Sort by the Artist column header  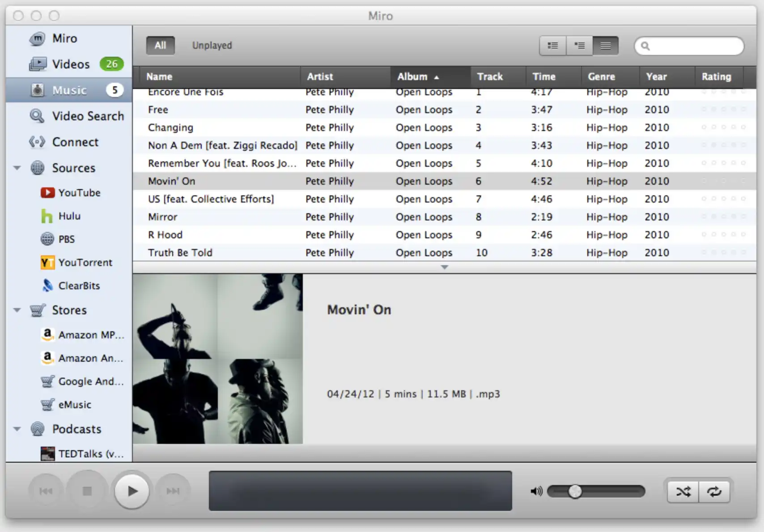click(x=345, y=77)
